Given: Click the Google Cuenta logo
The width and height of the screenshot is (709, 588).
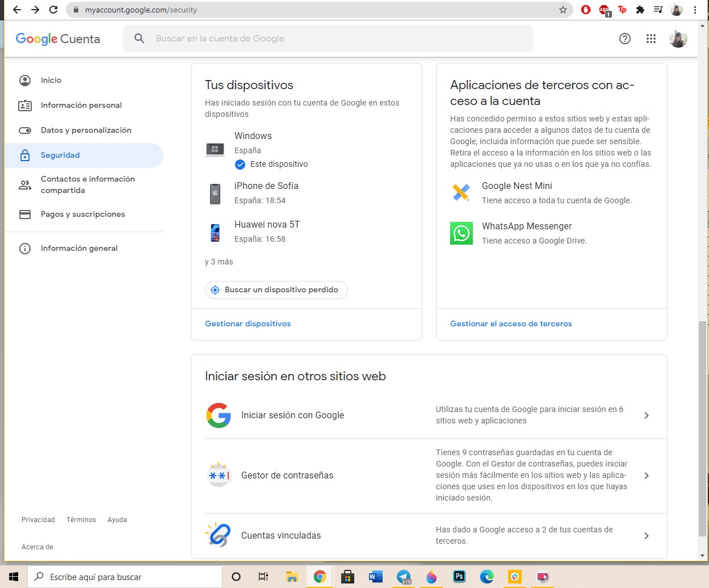Looking at the screenshot, I should [58, 39].
